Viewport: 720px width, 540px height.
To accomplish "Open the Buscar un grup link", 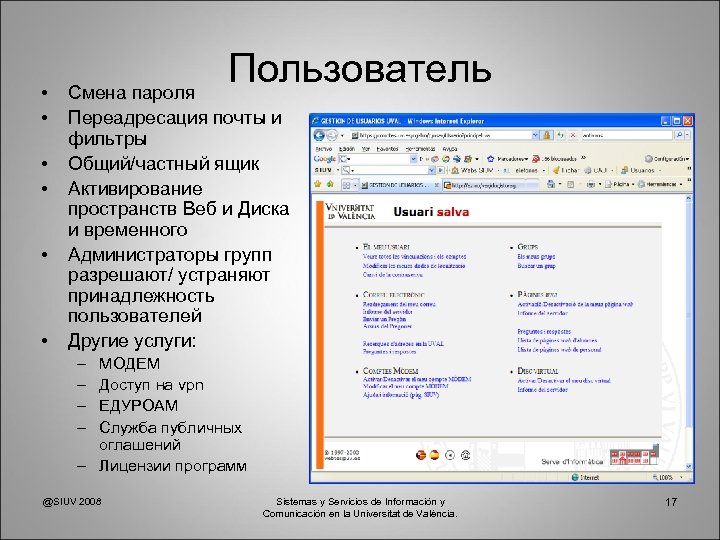I will click(x=536, y=266).
